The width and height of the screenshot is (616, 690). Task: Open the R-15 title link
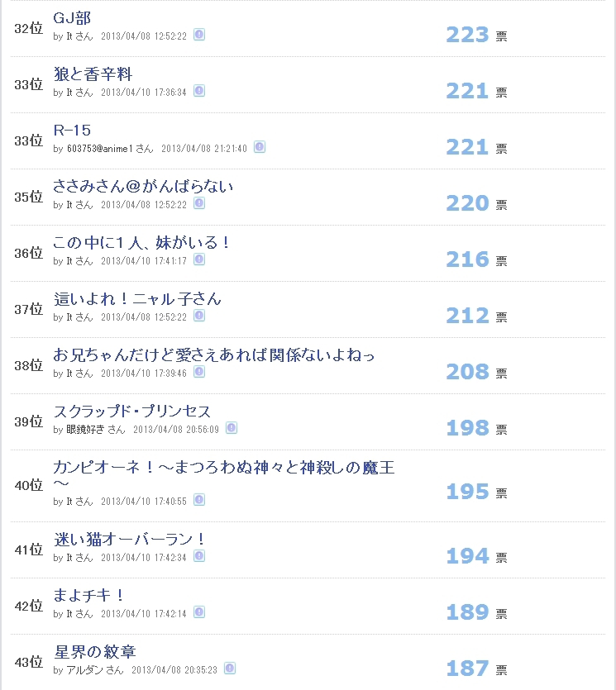(72, 131)
